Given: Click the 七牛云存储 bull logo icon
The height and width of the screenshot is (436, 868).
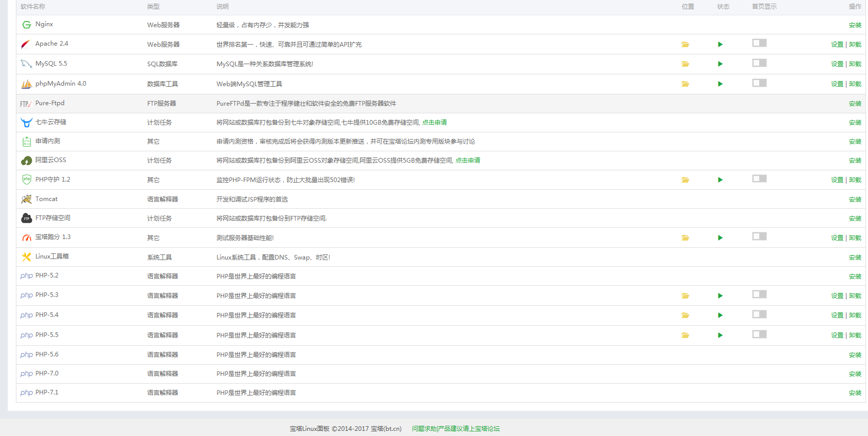Looking at the screenshot, I should click(x=26, y=123).
